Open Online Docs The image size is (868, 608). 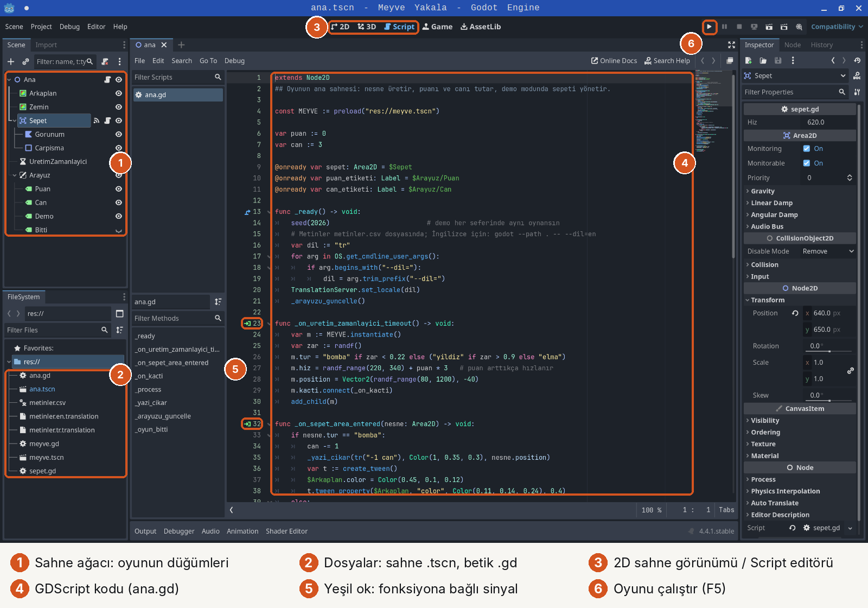point(614,61)
